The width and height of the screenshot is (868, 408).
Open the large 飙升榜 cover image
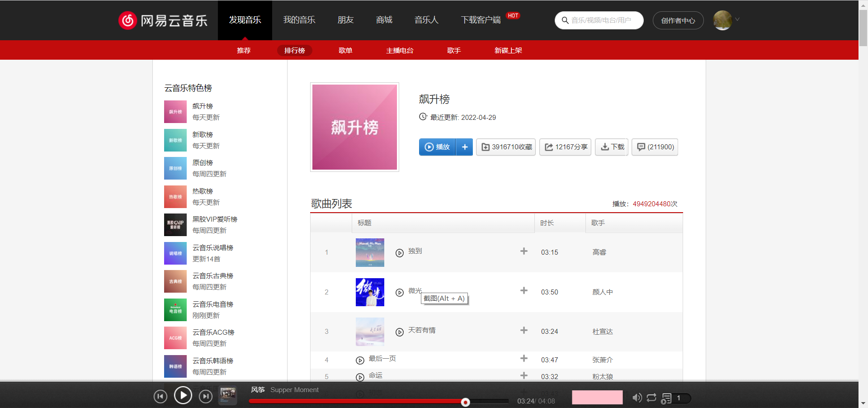354,127
